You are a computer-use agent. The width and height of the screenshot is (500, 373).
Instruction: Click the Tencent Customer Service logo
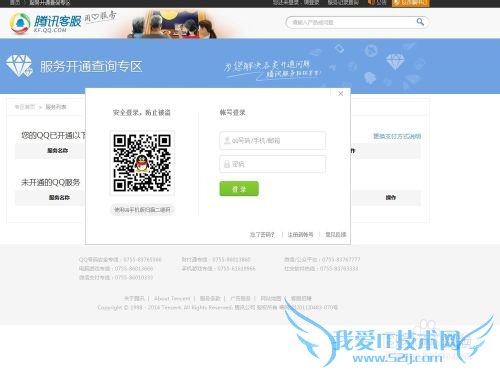(46, 23)
